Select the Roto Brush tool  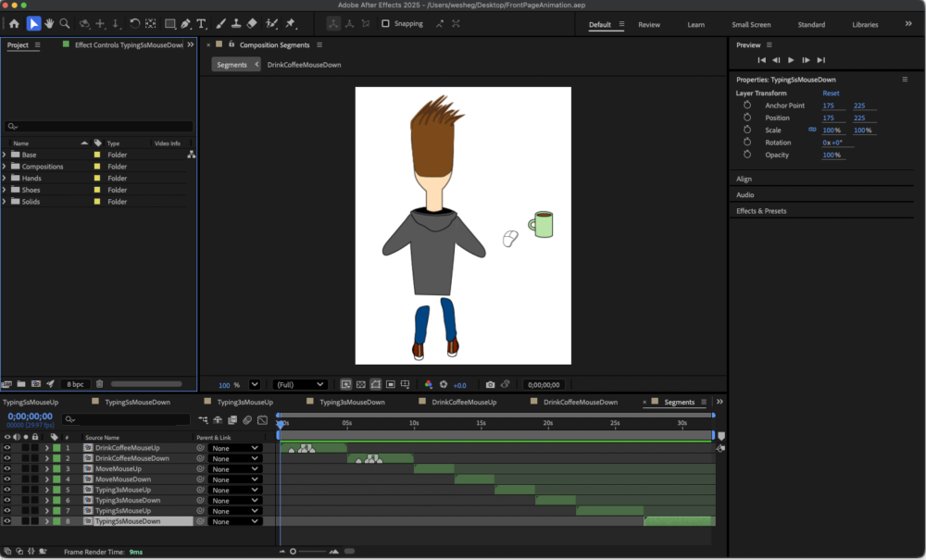click(x=271, y=24)
